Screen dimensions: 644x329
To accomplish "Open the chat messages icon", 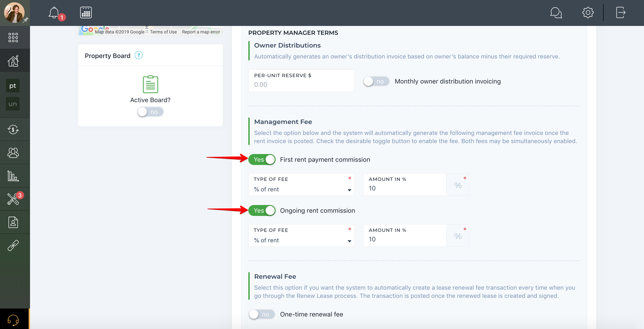I will point(556,13).
